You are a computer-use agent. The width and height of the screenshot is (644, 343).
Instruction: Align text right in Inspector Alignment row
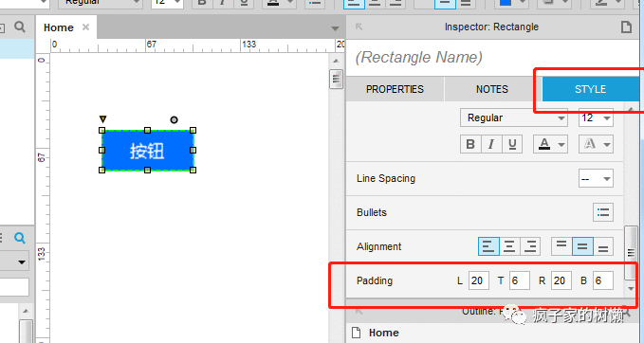pyautogui.click(x=530, y=246)
